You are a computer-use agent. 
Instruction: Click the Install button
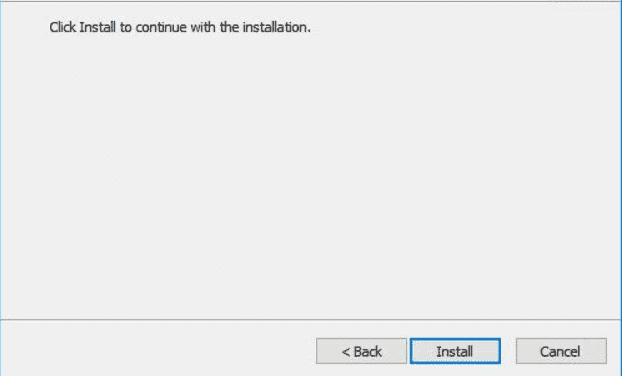pyautogui.click(x=455, y=351)
